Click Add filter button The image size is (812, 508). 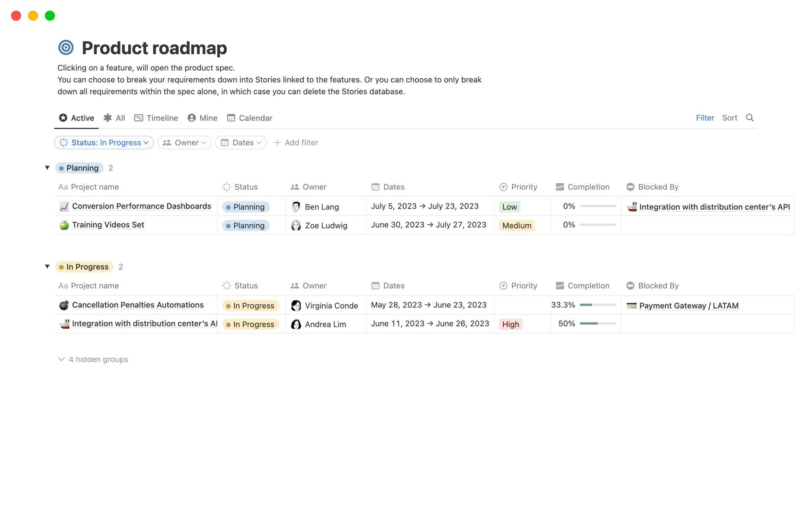(296, 142)
